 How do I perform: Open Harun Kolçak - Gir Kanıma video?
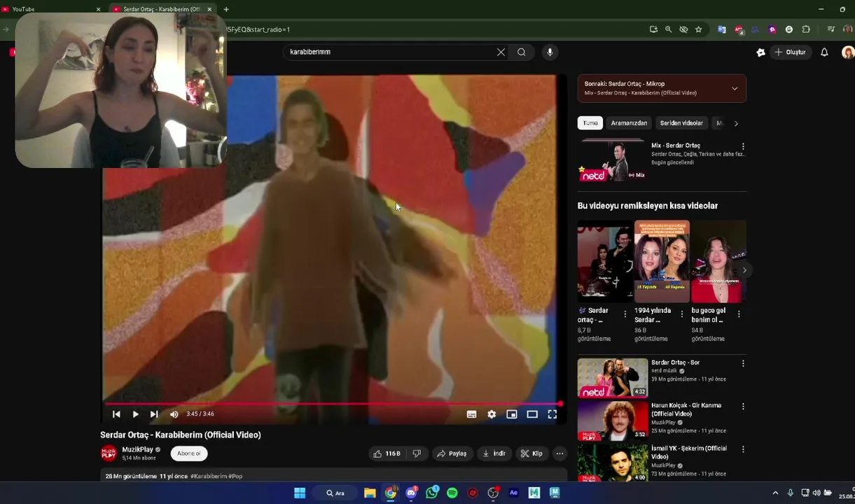pyautogui.click(x=612, y=421)
